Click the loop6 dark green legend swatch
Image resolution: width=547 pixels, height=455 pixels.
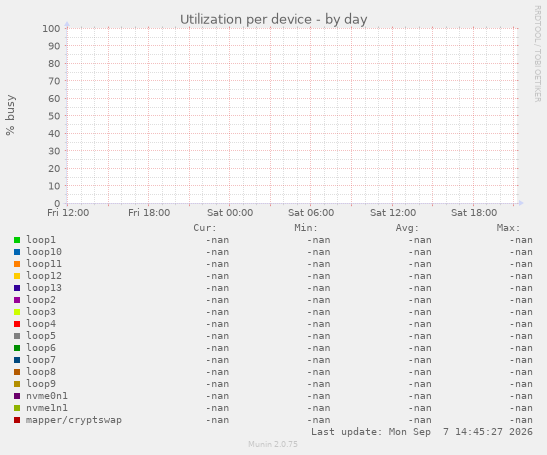[x=17, y=348]
